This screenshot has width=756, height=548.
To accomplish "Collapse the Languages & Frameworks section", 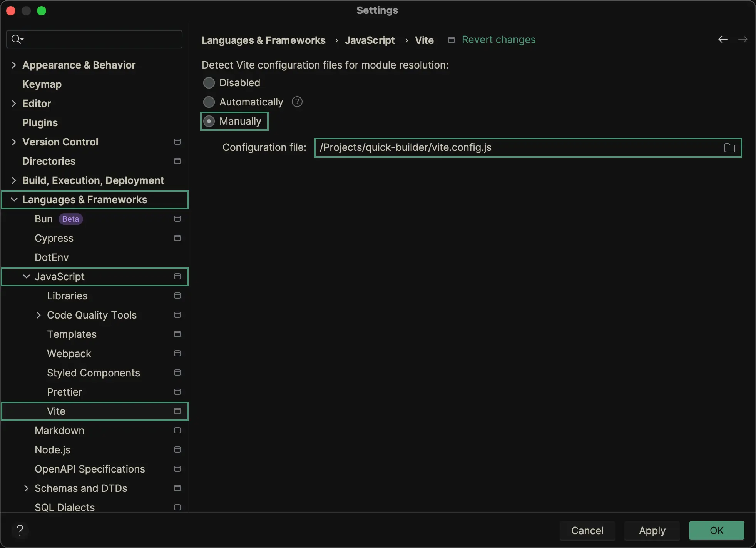I will [x=14, y=199].
